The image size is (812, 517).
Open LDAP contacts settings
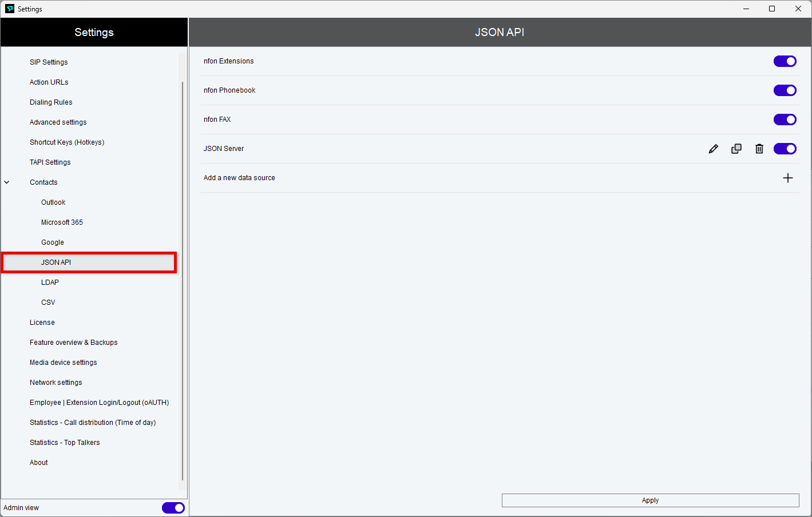click(50, 283)
